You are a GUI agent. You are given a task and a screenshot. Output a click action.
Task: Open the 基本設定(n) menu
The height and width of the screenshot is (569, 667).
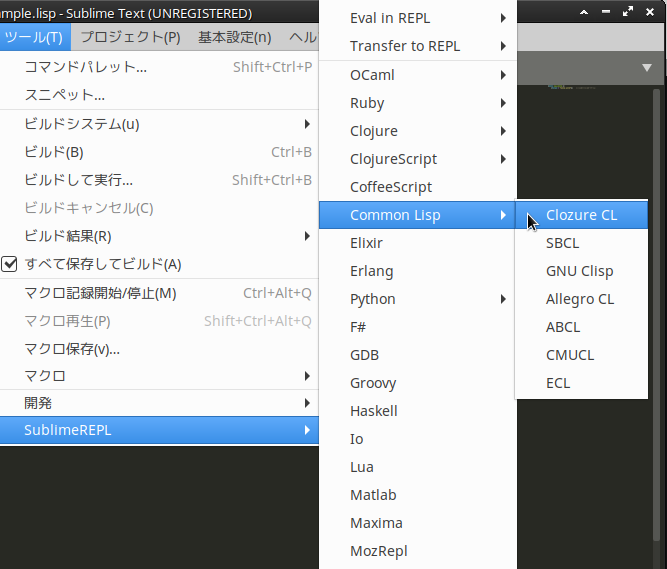[x=234, y=37]
